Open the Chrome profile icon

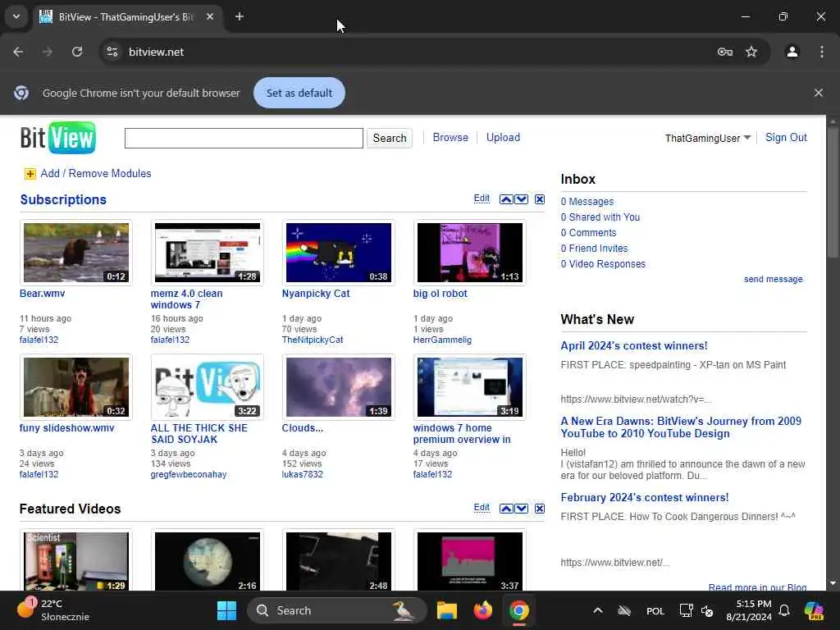(x=792, y=52)
